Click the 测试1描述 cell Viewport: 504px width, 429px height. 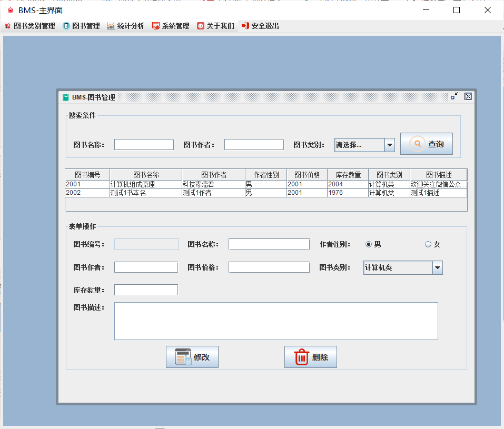click(438, 193)
